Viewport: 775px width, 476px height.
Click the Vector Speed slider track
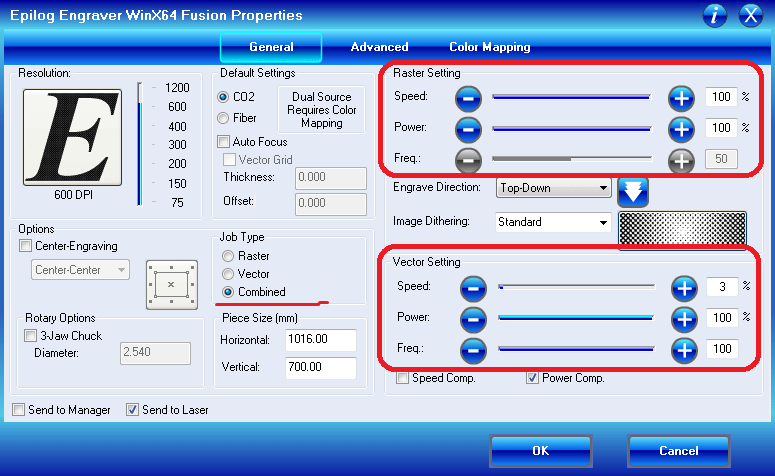(576, 287)
